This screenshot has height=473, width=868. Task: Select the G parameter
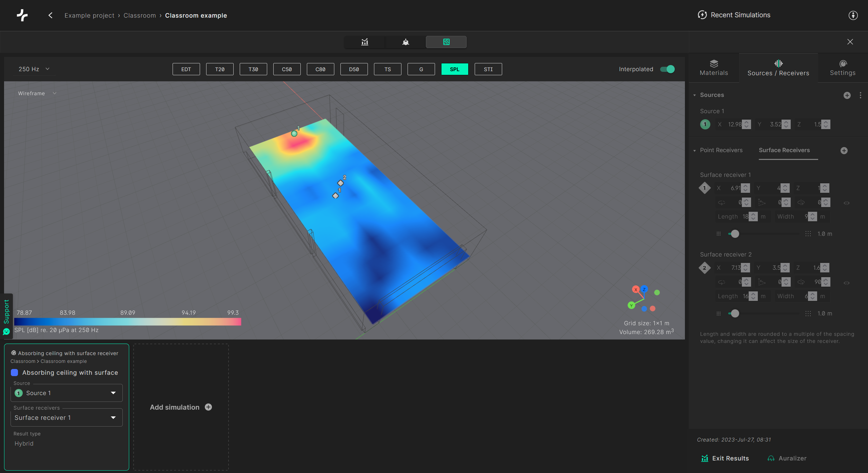pyautogui.click(x=421, y=69)
